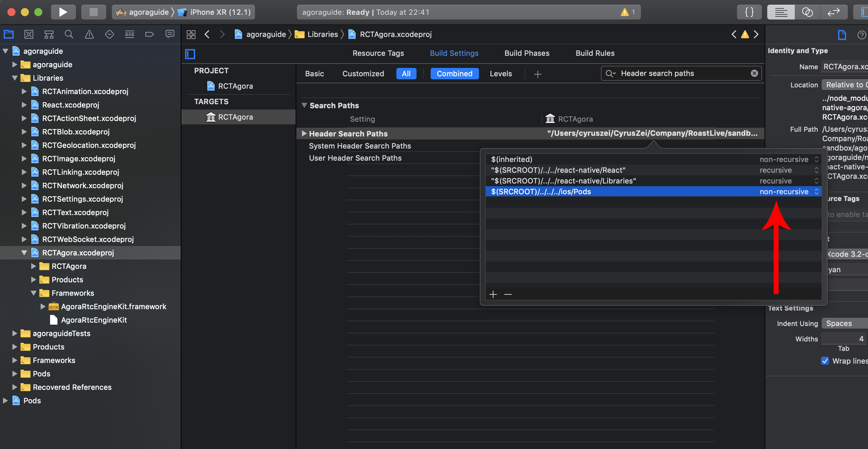Go forward in editor history
The height and width of the screenshot is (449, 868).
pos(222,34)
